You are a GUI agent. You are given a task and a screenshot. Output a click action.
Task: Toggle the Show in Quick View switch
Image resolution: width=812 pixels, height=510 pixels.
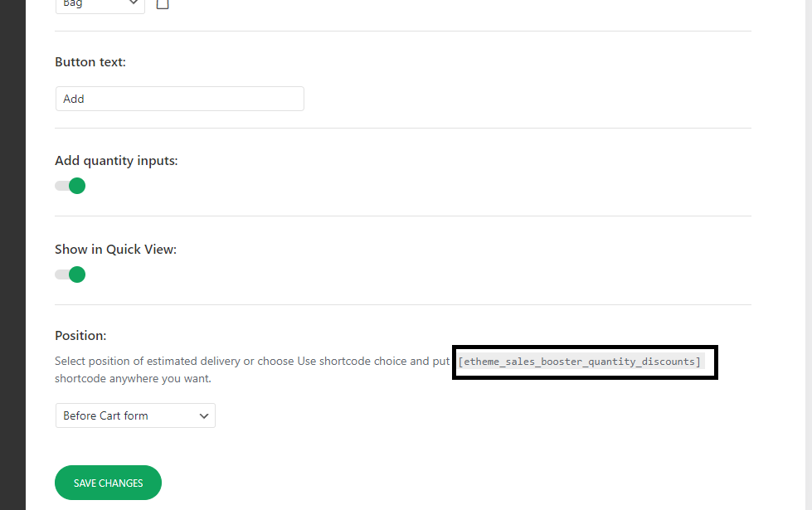click(x=70, y=274)
